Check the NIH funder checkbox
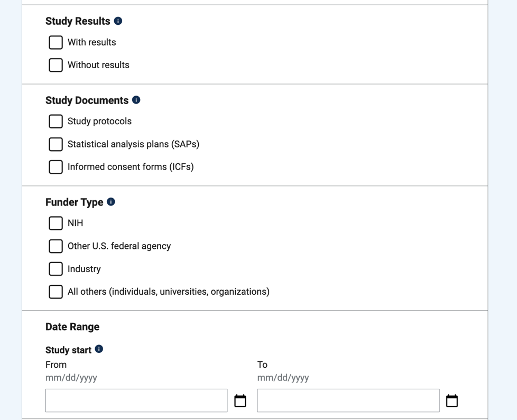517x420 pixels. click(56, 223)
